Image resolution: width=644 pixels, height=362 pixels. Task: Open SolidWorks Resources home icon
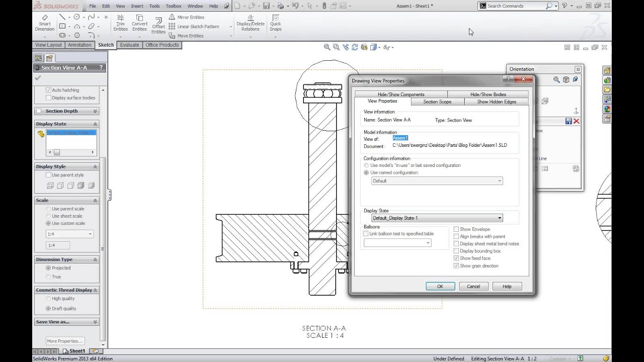(607, 70)
